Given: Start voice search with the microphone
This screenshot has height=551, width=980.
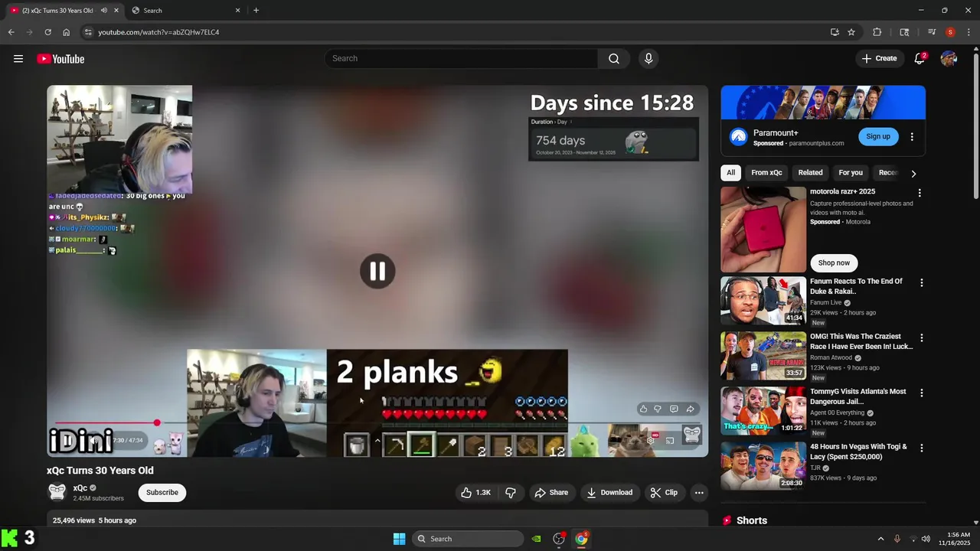Looking at the screenshot, I should pyautogui.click(x=648, y=59).
